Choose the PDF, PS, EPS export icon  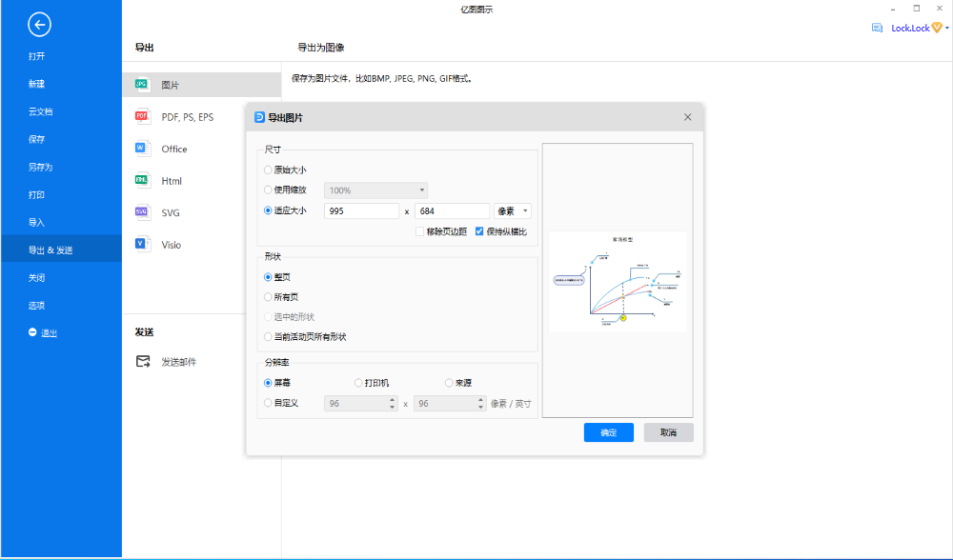coord(142,116)
